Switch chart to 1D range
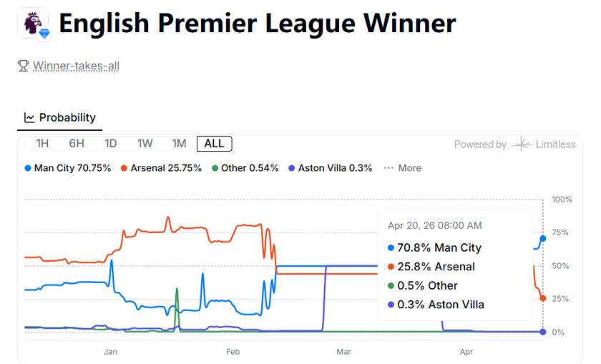 (111, 143)
